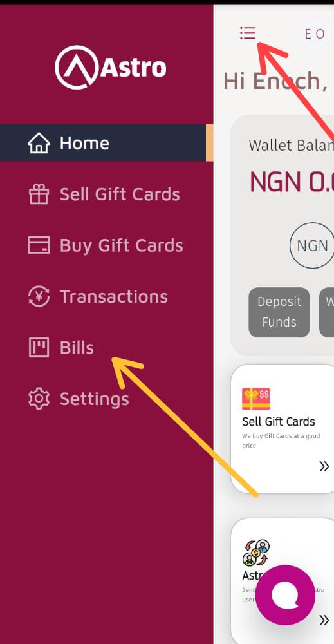Click the Bills board icon
This screenshot has width=334, height=644.
pyautogui.click(x=39, y=348)
